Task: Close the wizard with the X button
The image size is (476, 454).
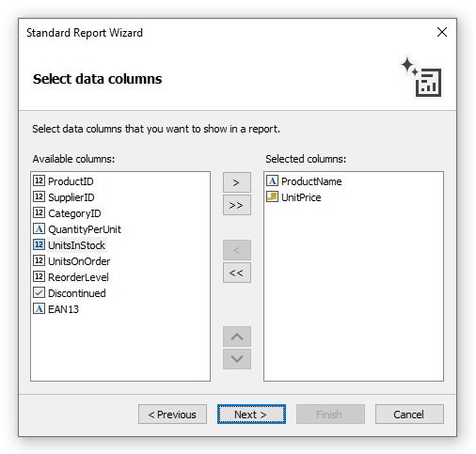Action: (x=442, y=32)
